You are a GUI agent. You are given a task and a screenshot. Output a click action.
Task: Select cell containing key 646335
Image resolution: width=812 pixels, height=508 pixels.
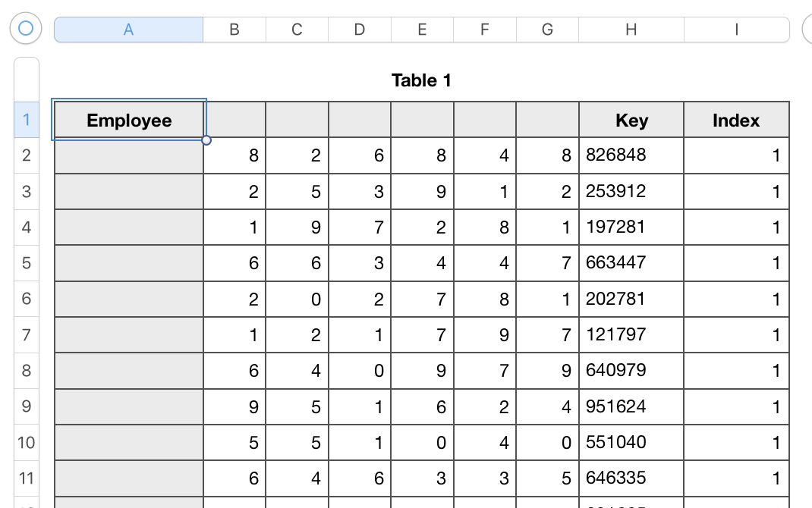click(x=631, y=478)
